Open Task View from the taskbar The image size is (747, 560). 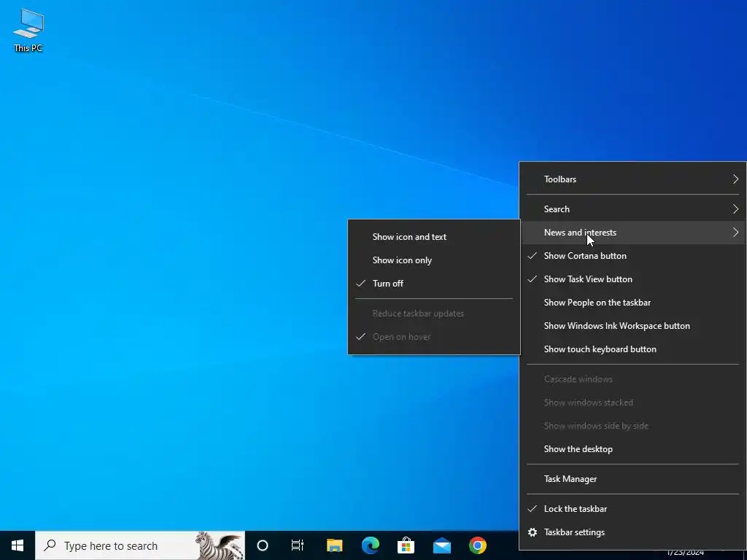(298, 545)
